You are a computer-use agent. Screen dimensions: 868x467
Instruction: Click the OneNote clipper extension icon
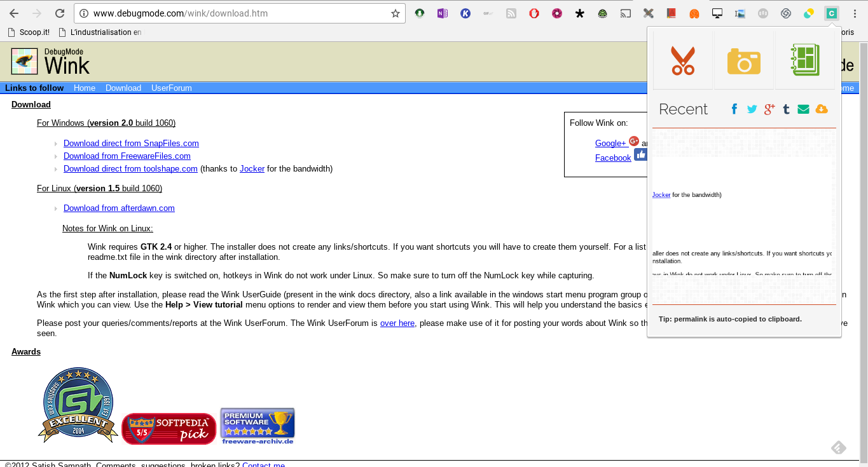click(443, 13)
